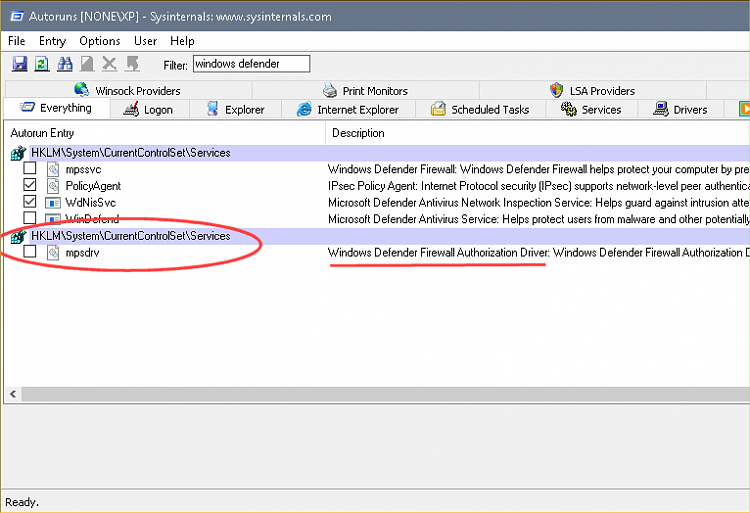This screenshot has width=750, height=513.
Task: Switch to the Winsock Providers tab
Action: pyautogui.click(x=128, y=90)
